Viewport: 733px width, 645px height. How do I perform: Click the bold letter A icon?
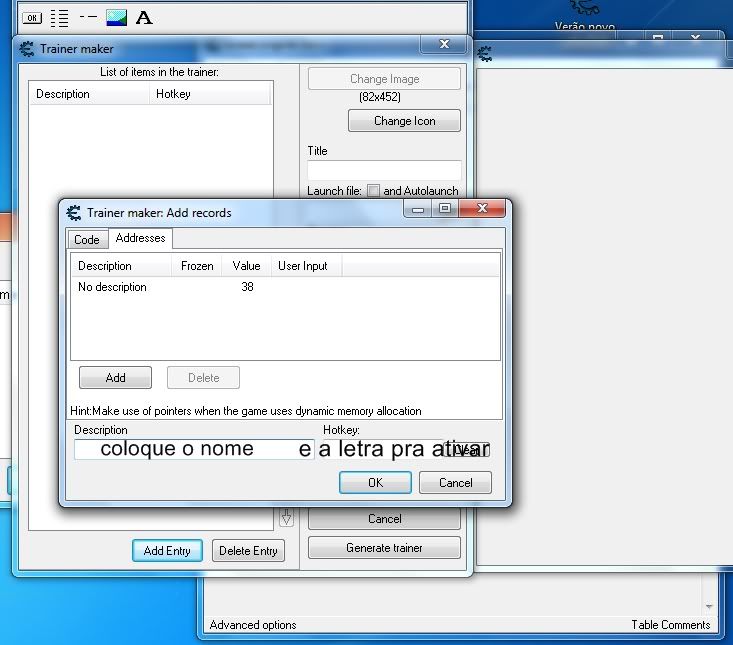click(x=144, y=17)
